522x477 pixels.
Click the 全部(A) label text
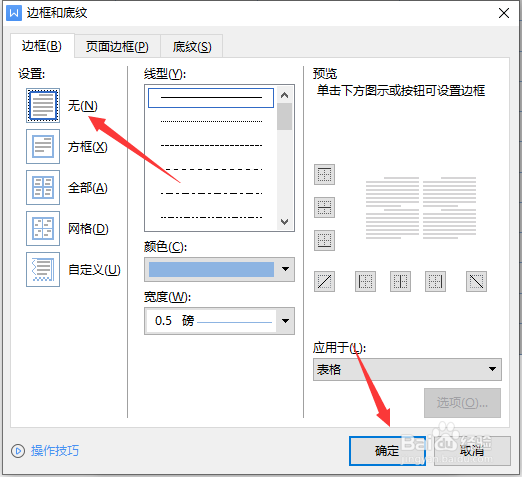[x=88, y=188]
